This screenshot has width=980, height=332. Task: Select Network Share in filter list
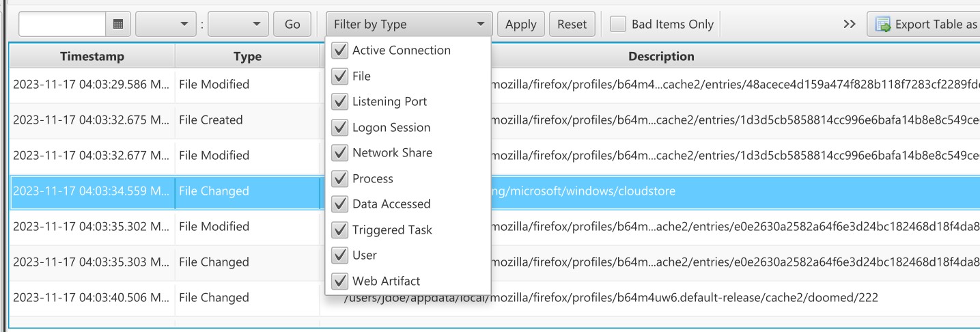click(x=392, y=152)
